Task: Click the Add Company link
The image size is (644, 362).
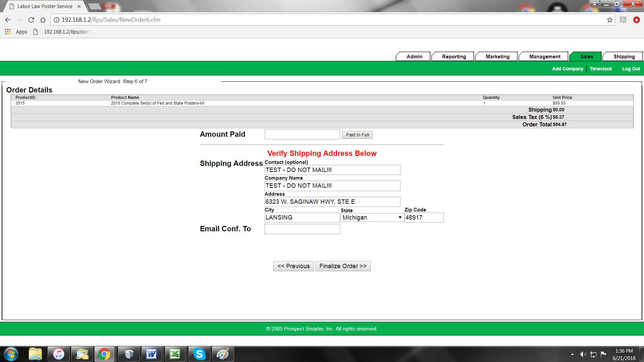Action: [x=568, y=69]
